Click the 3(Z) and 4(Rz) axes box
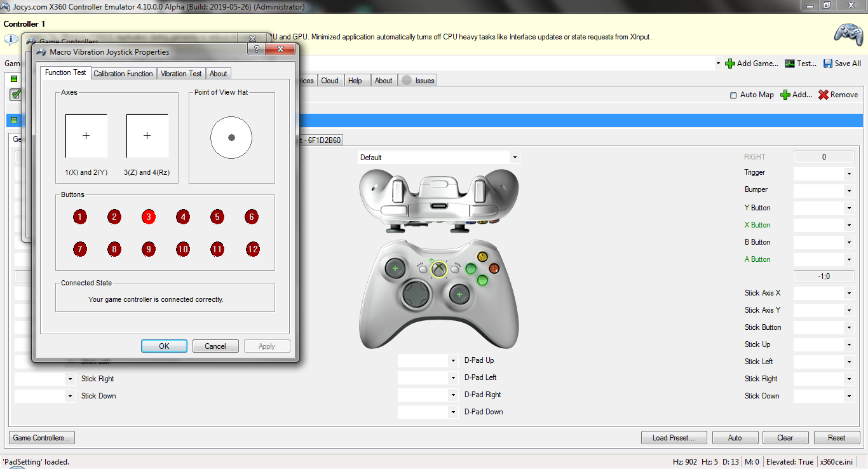This screenshot has height=469, width=868. [x=147, y=136]
